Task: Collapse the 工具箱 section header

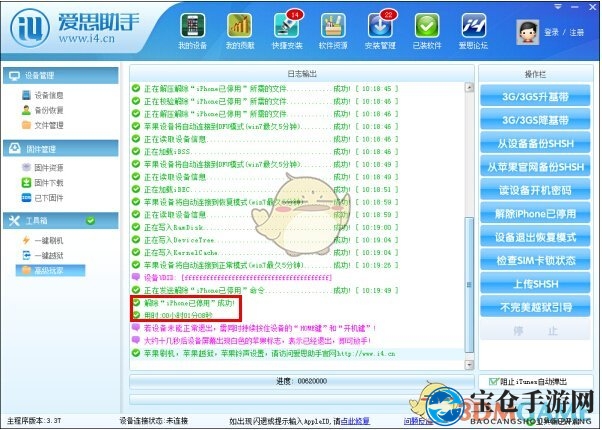Action: 61,221
